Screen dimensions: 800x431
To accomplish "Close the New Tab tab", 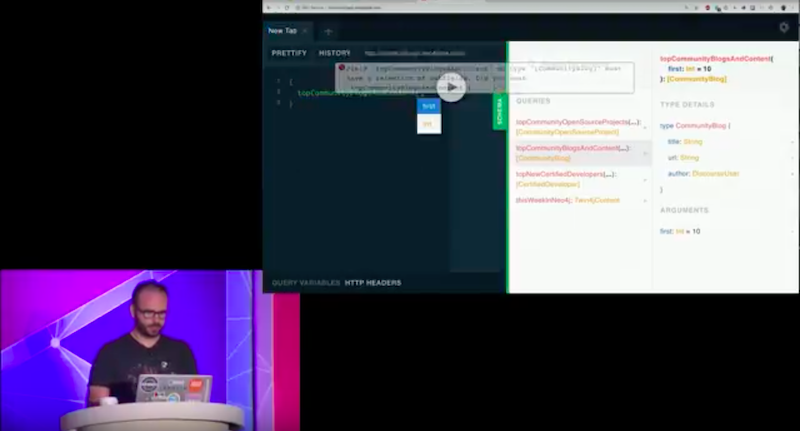I will (x=305, y=31).
